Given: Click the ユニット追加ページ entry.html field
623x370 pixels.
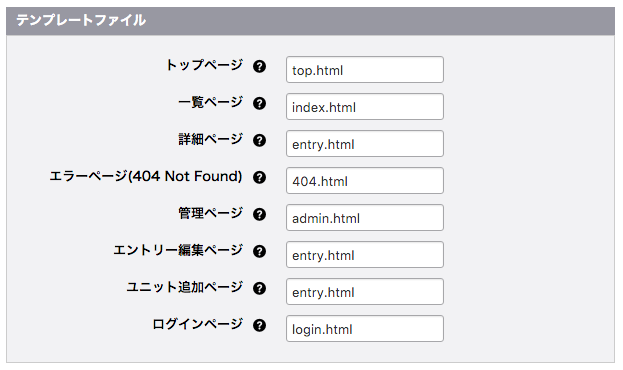Looking at the screenshot, I should coord(365,291).
